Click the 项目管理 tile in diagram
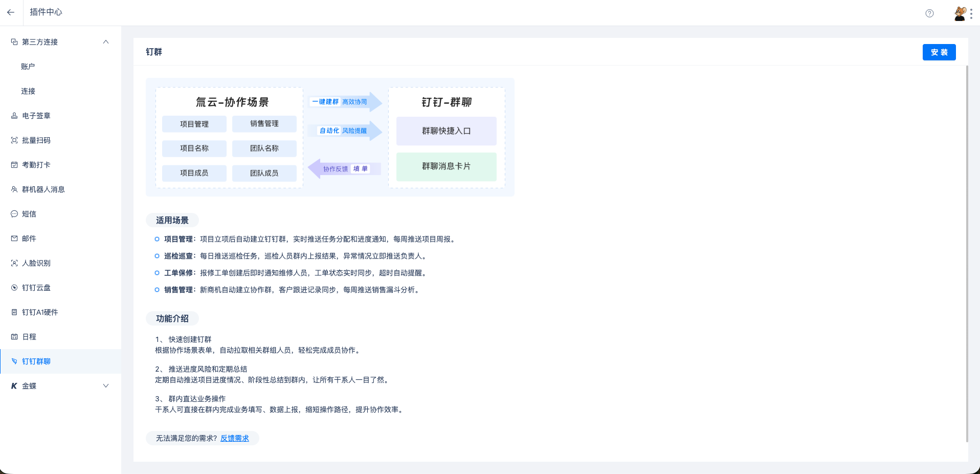 coord(194,124)
